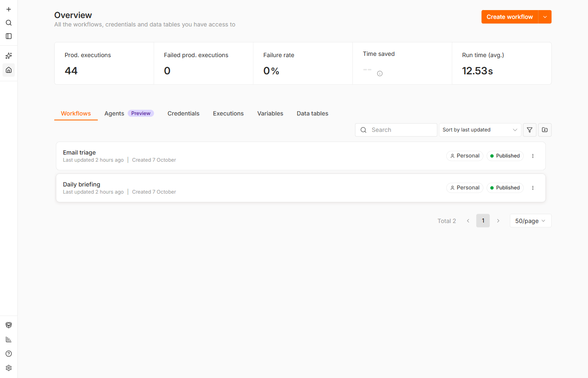588x378 pixels.
Task: Switch to the Credentials tab
Action: coord(184,113)
